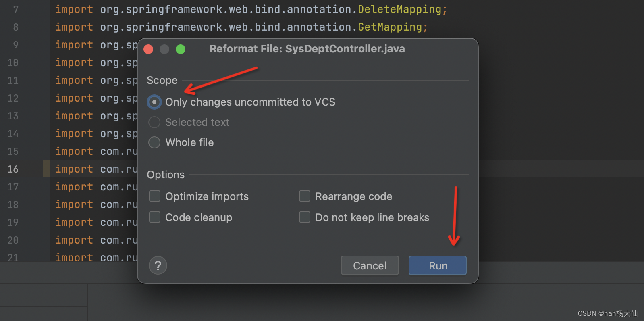Click line number 16 in the gutter

13,169
